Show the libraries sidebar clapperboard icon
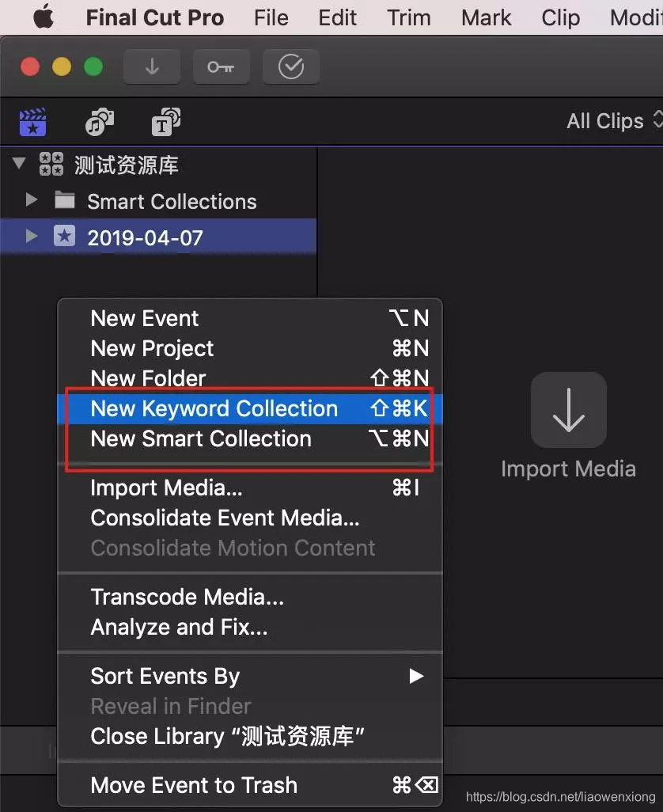Viewport: 663px width, 812px height. 33,122
